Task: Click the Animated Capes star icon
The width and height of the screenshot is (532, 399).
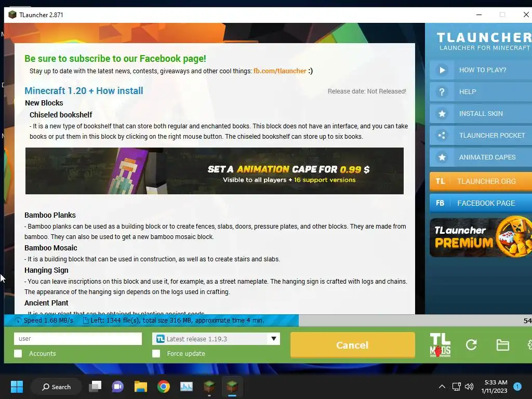Action: coord(442,157)
